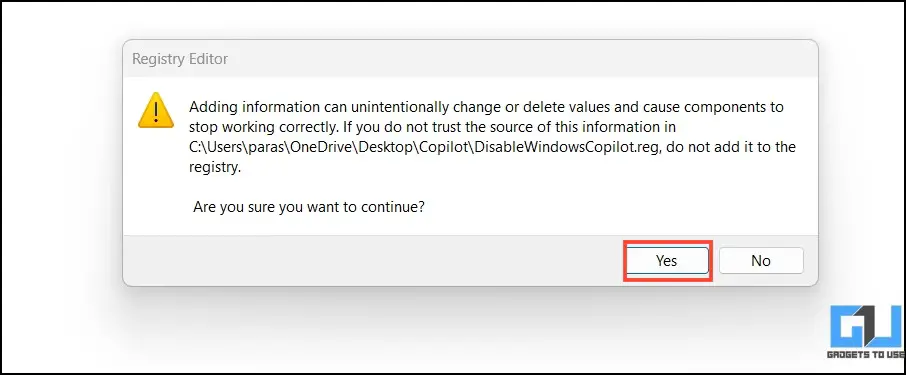Screen dimensions: 906x375
Task: Click the word 'registry.' ending the message
Action: (x=214, y=168)
